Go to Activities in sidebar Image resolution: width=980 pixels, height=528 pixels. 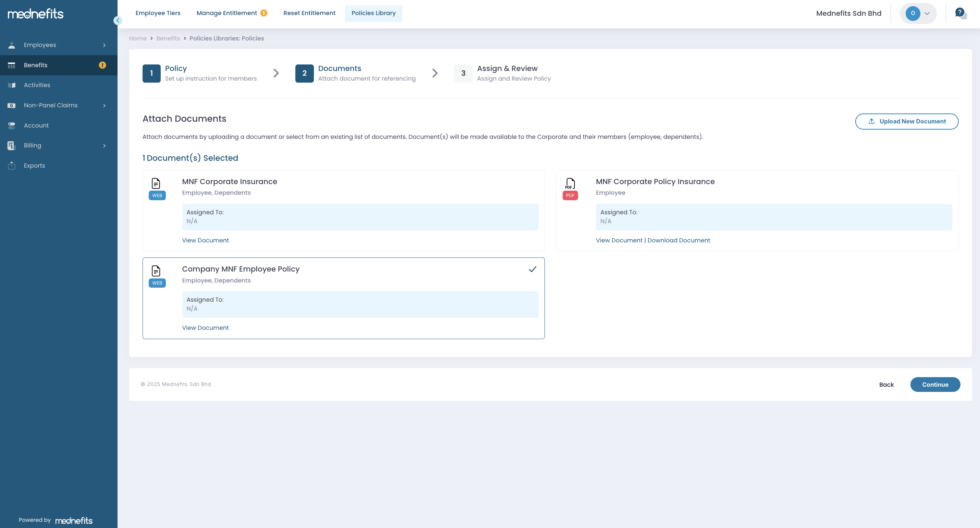[x=59, y=85]
